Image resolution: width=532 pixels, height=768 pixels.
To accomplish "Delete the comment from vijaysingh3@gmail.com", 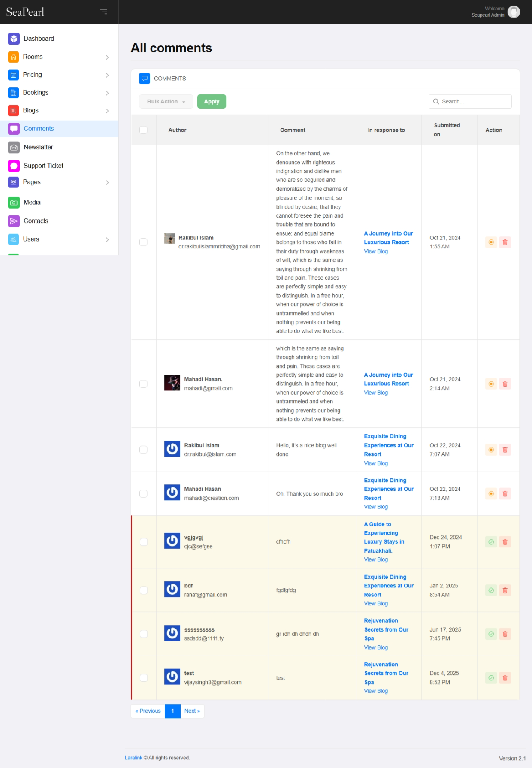I will (505, 678).
